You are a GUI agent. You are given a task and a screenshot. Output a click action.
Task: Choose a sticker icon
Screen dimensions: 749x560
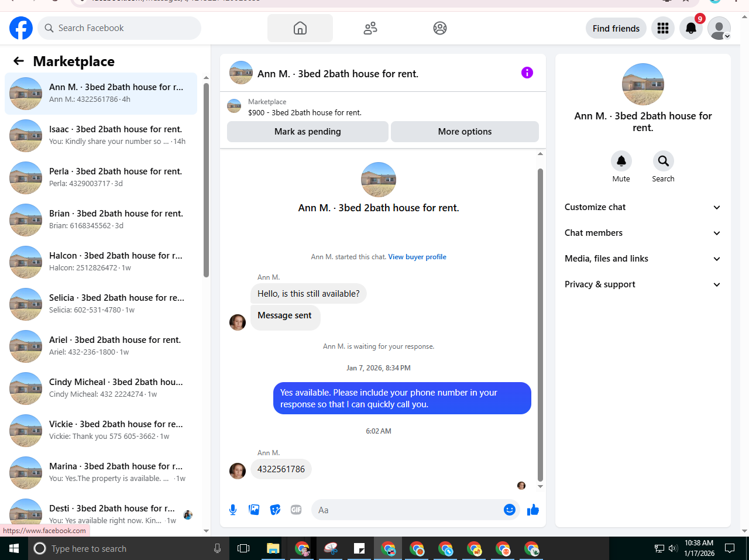(275, 510)
